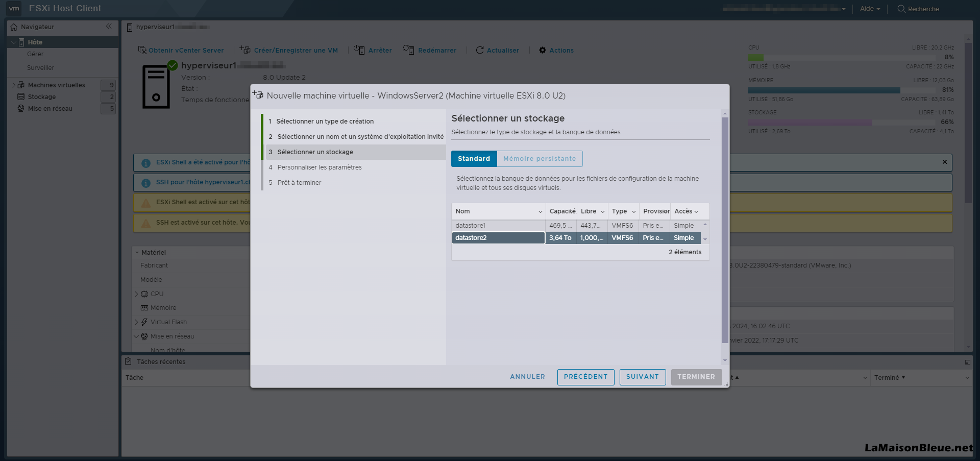Click the new VM icon in dialog title
This screenshot has height=461, width=980.
(x=258, y=94)
